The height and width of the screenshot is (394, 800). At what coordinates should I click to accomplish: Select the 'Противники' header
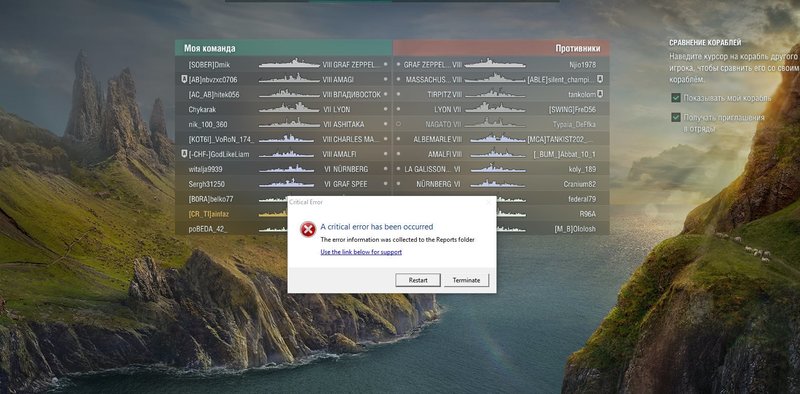(x=501, y=48)
